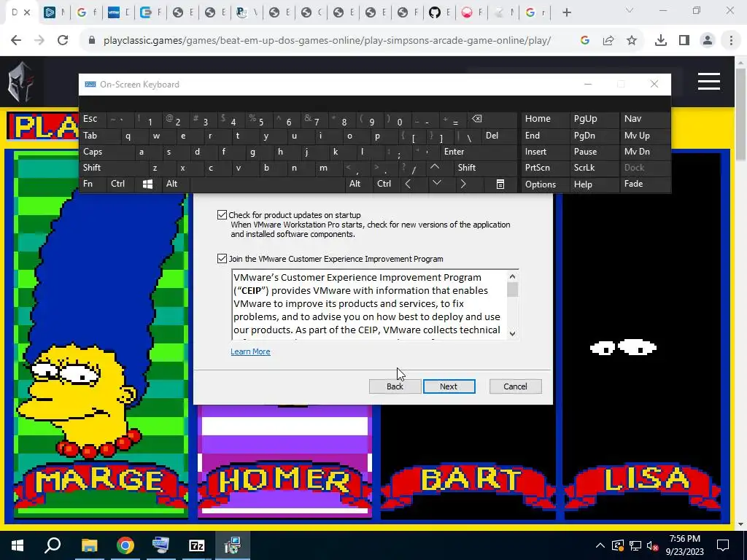Toggle the Insert key on keyboard
747x560 pixels.
point(545,152)
